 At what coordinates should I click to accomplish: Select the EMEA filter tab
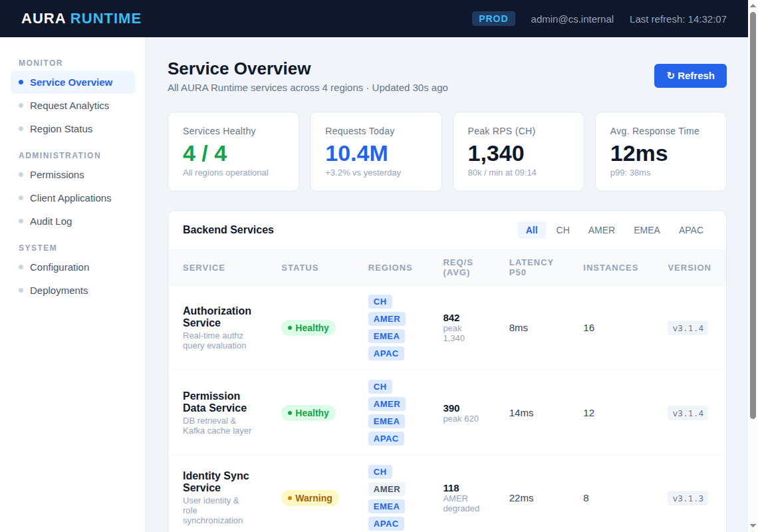(646, 230)
